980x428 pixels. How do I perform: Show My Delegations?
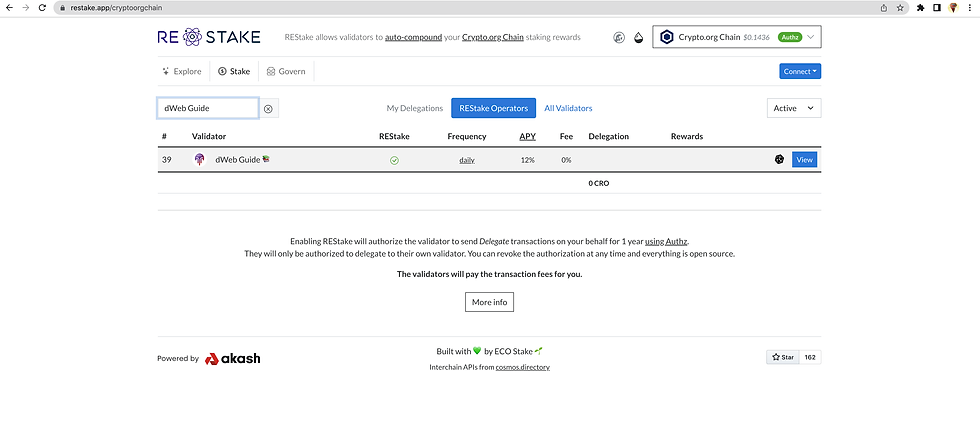[414, 108]
